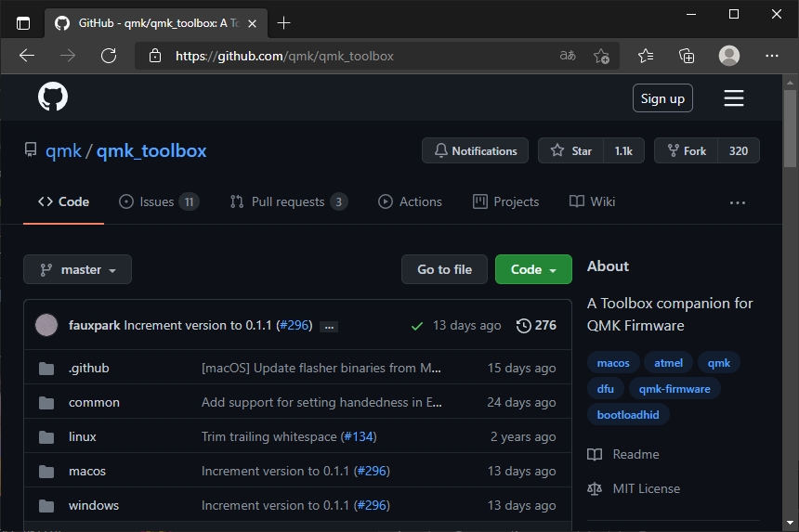The height and width of the screenshot is (532, 799).
Task: Open a new browser tab
Action: (x=283, y=23)
